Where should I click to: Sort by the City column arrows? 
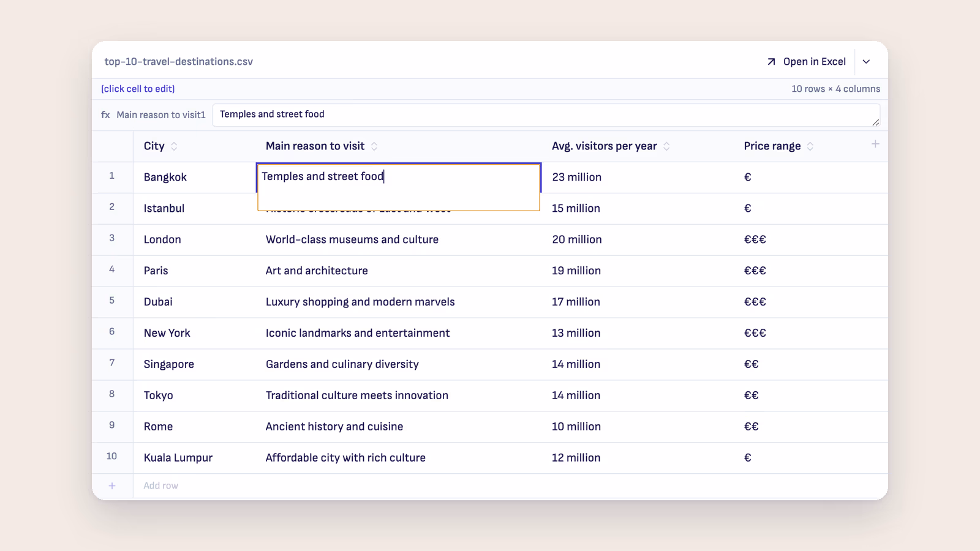click(174, 146)
